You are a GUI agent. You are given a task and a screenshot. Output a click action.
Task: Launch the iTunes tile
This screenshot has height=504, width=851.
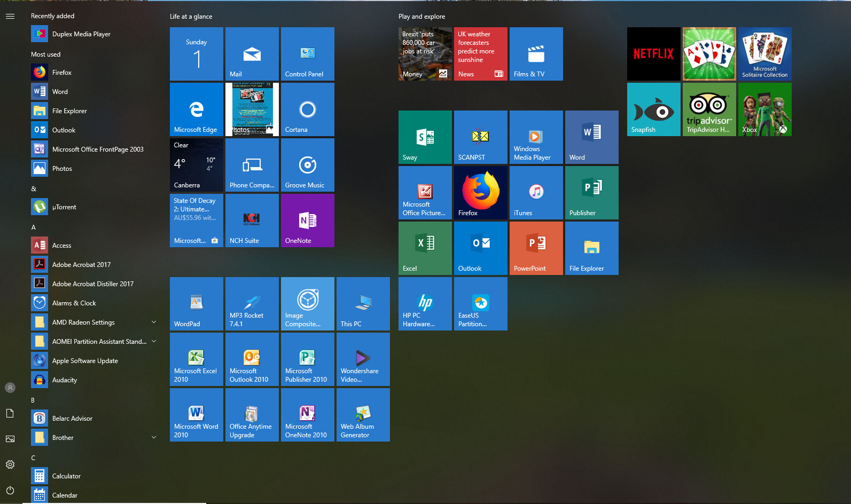(x=536, y=193)
